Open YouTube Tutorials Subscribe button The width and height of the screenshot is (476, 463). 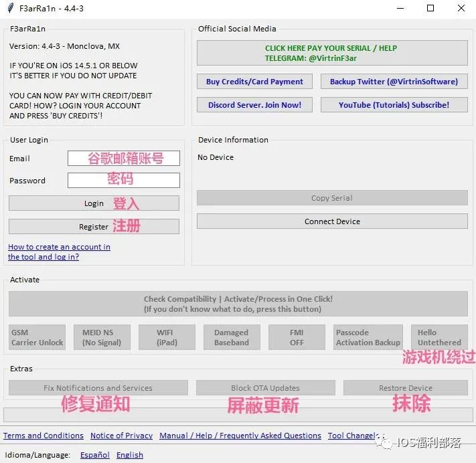(394, 104)
